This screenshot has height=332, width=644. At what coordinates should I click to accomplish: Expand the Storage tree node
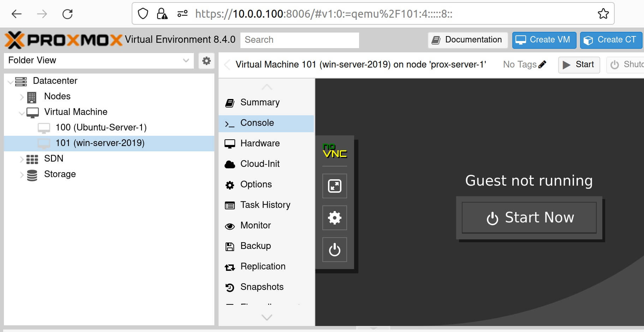pos(22,175)
